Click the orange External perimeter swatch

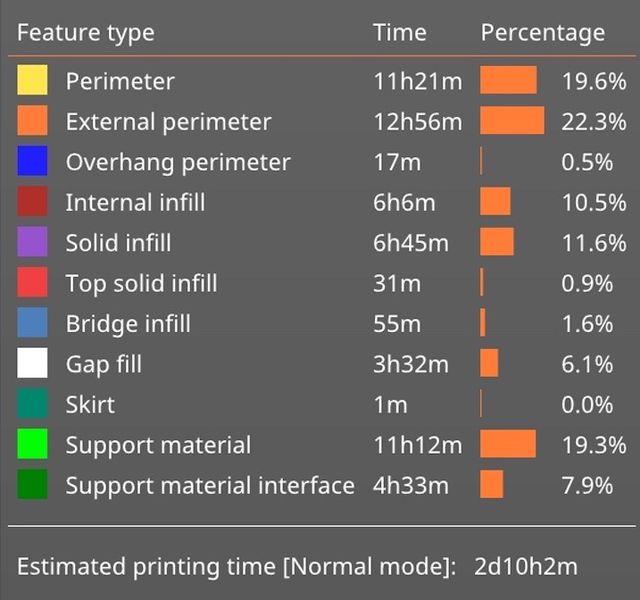coord(32,121)
